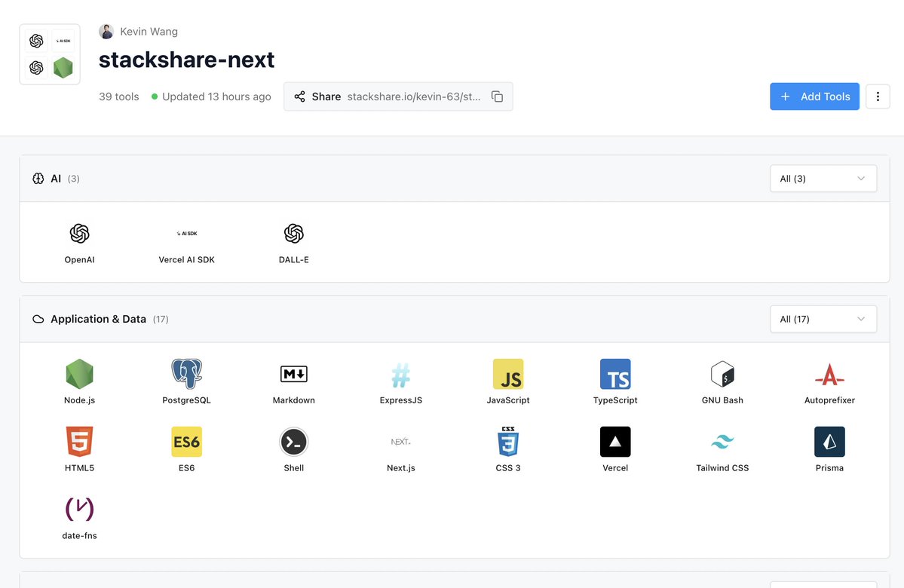Viewport: 904px width, 588px height.
Task: Click the PostgreSQL label text
Action: pyautogui.click(x=187, y=400)
